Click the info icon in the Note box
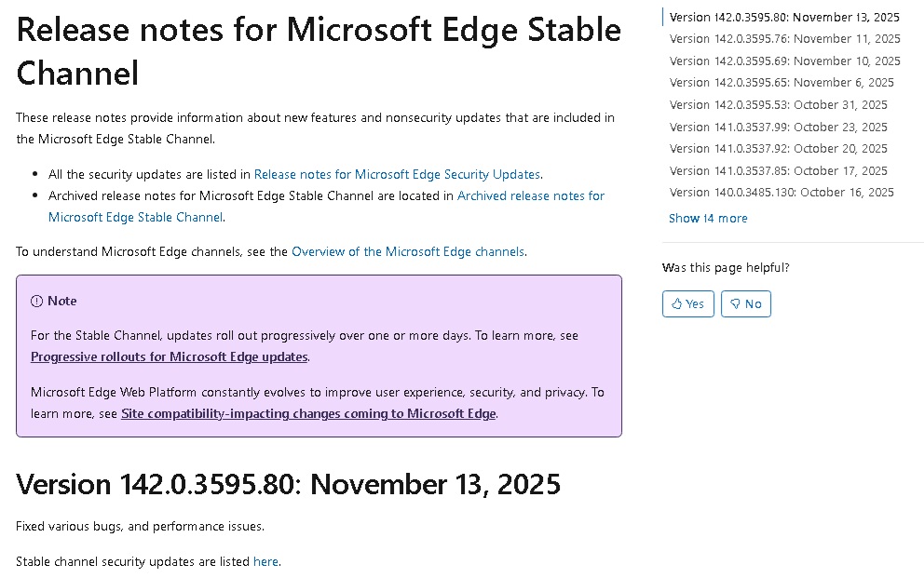The width and height of the screenshot is (924, 578). click(35, 301)
